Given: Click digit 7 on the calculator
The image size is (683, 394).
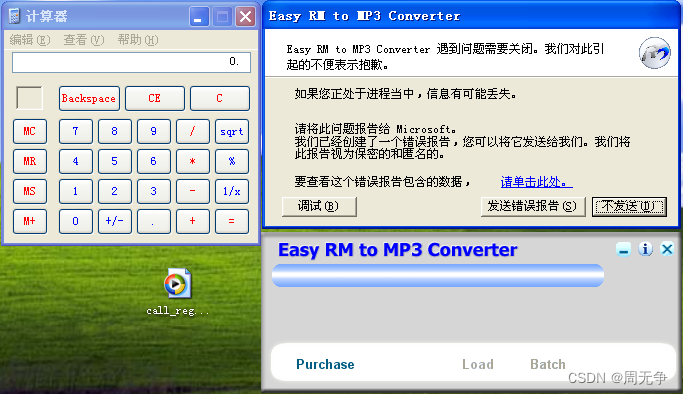Looking at the screenshot, I should tap(76, 131).
